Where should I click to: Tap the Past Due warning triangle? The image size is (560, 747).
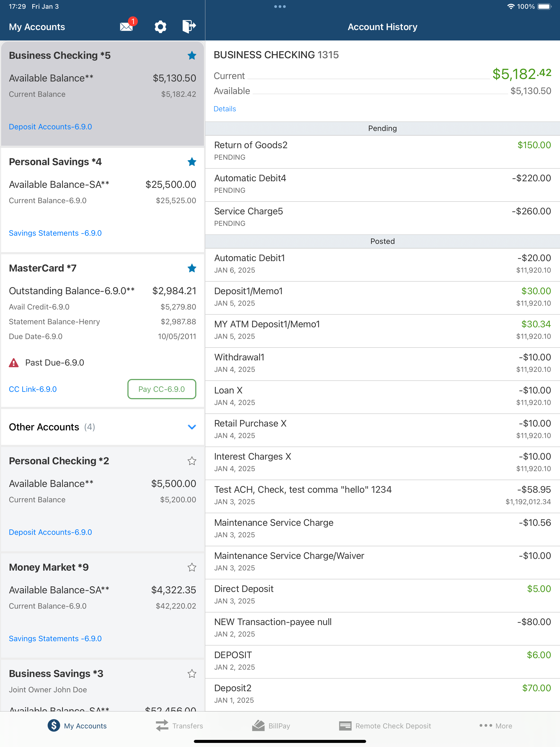click(13, 363)
